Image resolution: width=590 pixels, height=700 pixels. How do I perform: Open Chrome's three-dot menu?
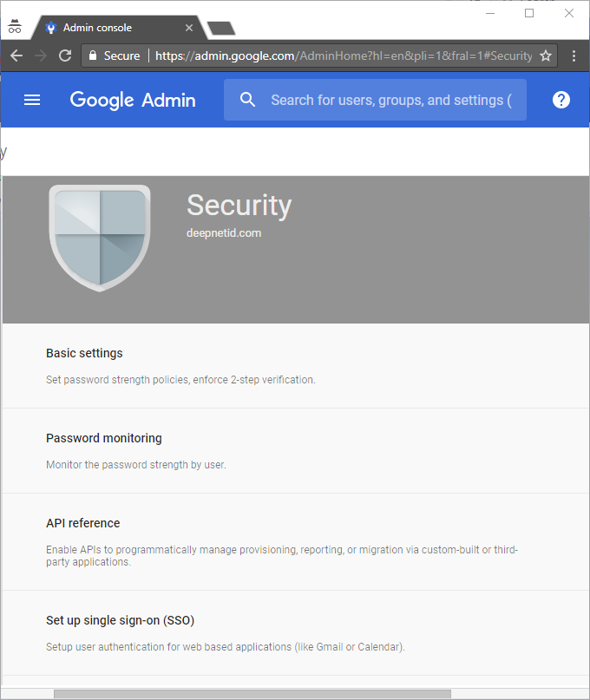(x=574, y=56)
